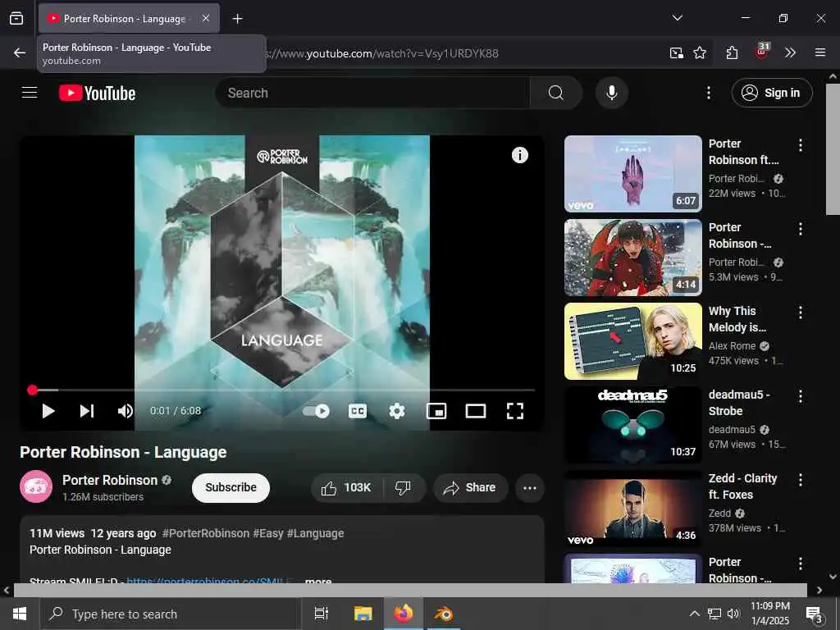This screenshot has height=630, width=840.
Task: Open File Explorer from taskbar
Action: [363, 614]
